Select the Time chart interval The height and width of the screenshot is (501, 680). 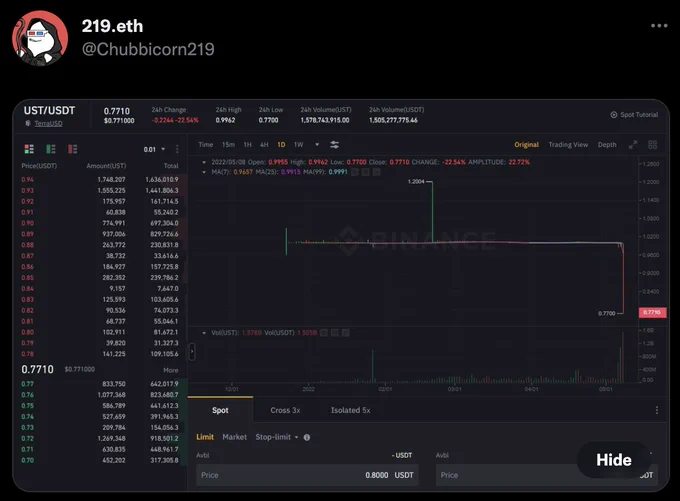coord(206,144)
